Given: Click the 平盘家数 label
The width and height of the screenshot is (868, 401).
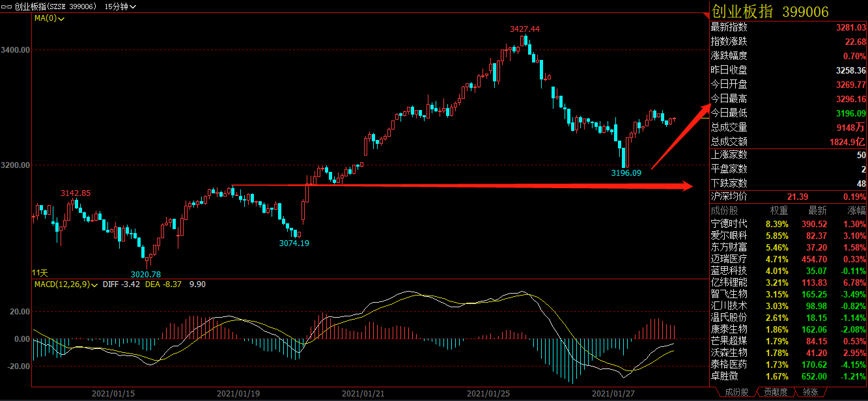Looking at the screenshot, I should (729, 169).
